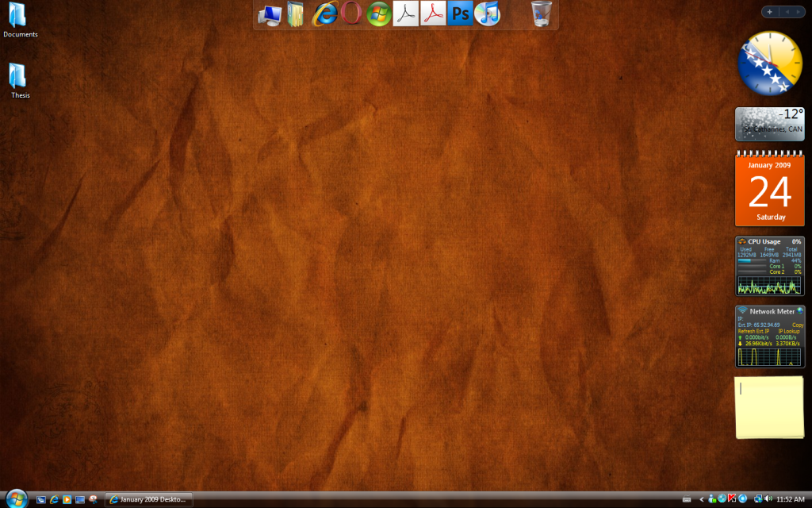Switch to January 2009 Desktop taskbar window
This screenshot has height=508, width=812.
click(x=148, y=500)
